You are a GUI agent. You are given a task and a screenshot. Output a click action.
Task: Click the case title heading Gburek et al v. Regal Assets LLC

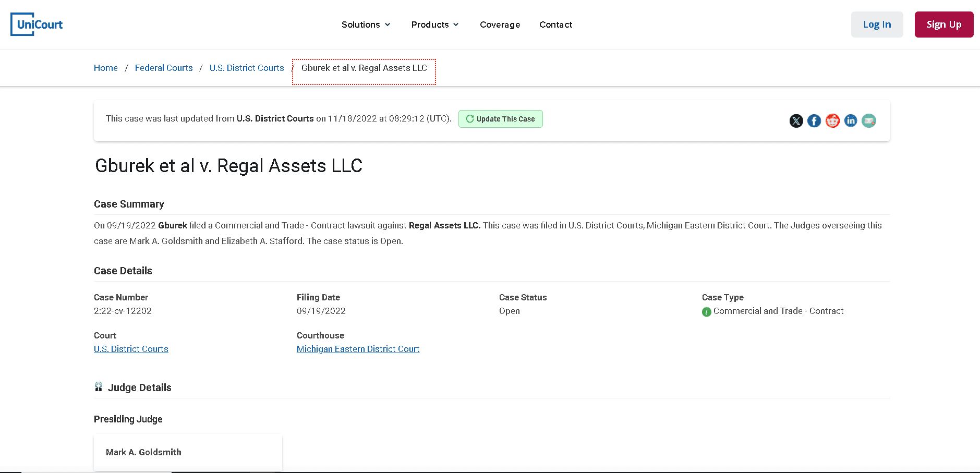(228, 166)
